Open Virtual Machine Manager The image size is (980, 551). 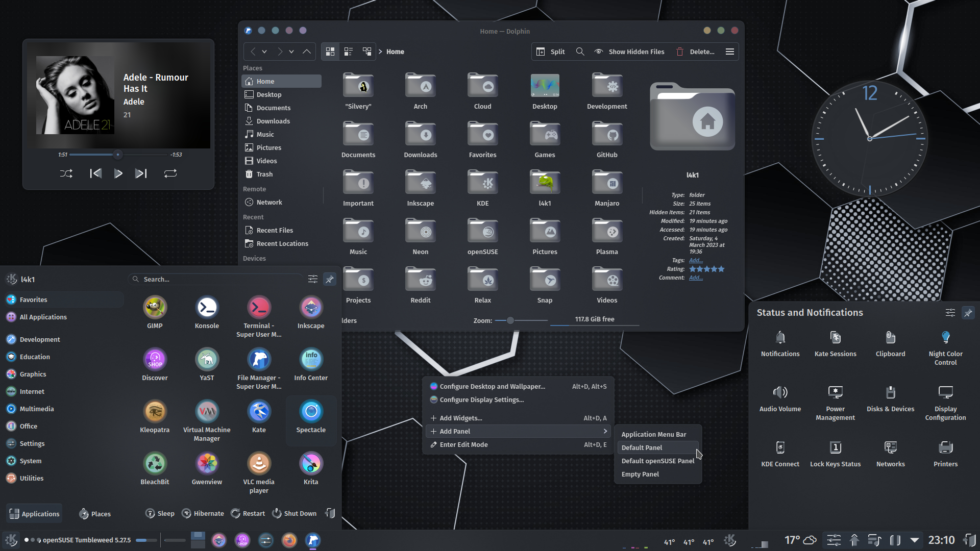click(207, 421)
